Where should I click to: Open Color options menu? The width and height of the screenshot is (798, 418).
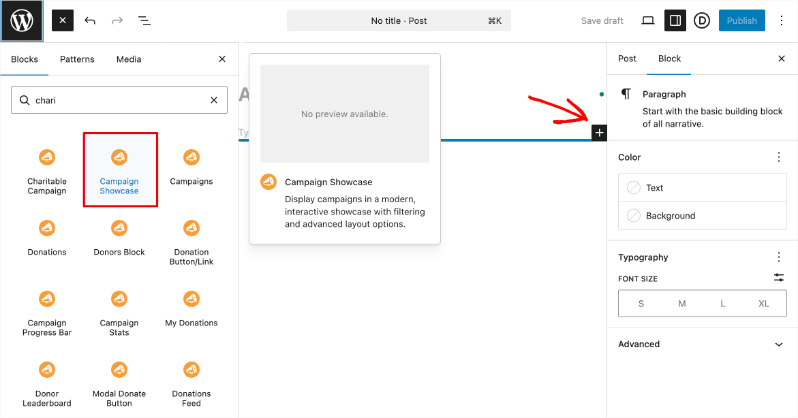point(778,157)
